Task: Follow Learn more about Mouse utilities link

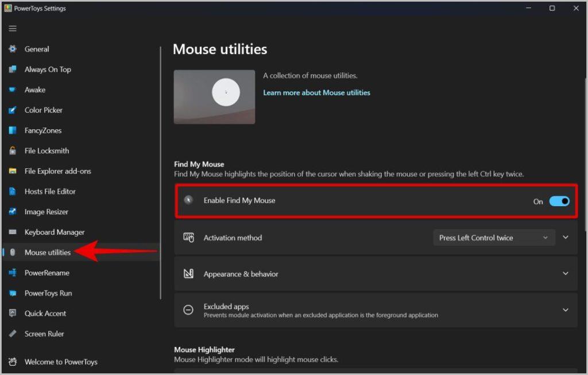Action: 316,92
